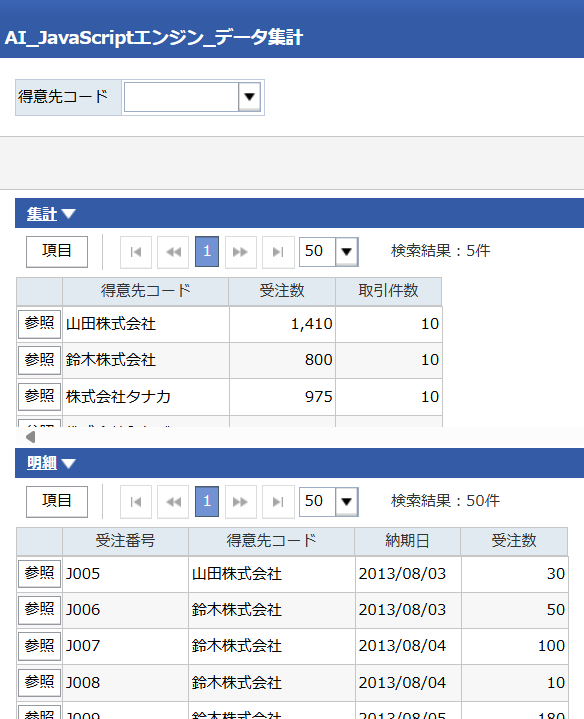Select the 株式会社タナカ cell
The image size is (584, 719).
point(146,397)
